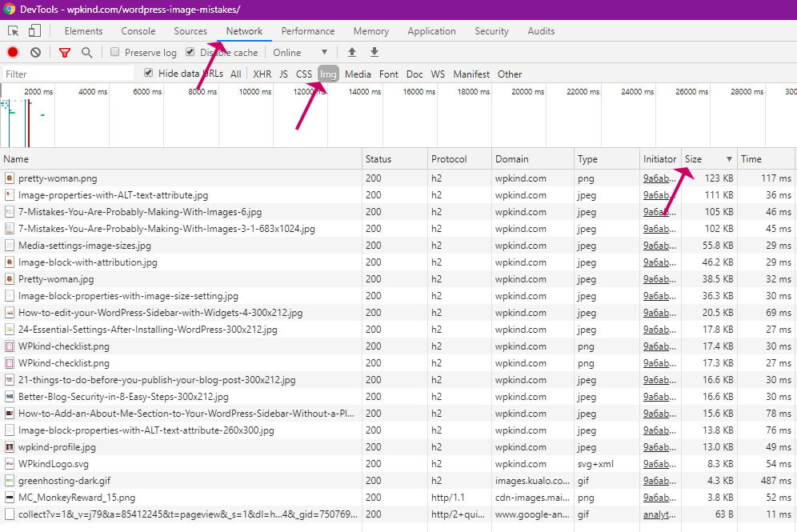Click the import HAR upload arrow
The height and width of the screenshot is (532, 797).
pos(352,52)
